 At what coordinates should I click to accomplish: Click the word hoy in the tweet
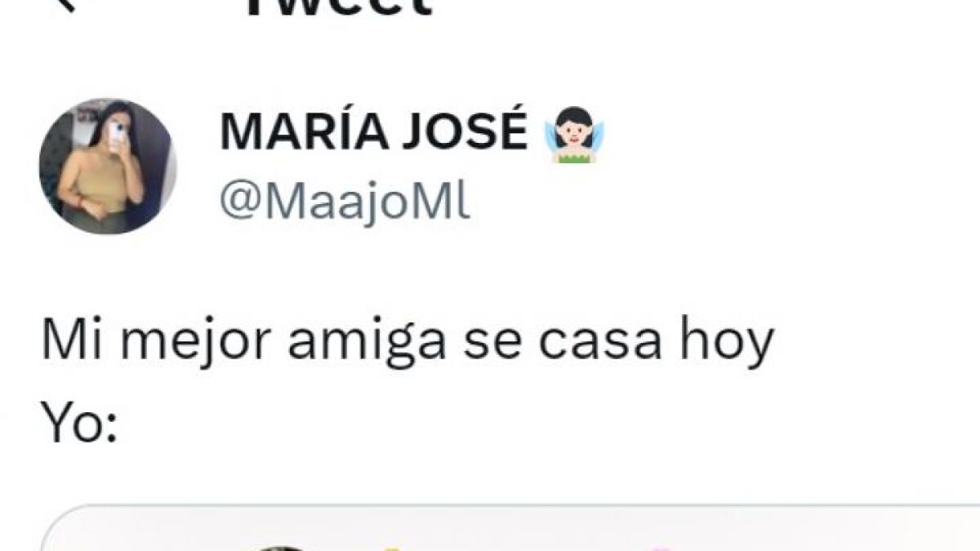[726, 344]
